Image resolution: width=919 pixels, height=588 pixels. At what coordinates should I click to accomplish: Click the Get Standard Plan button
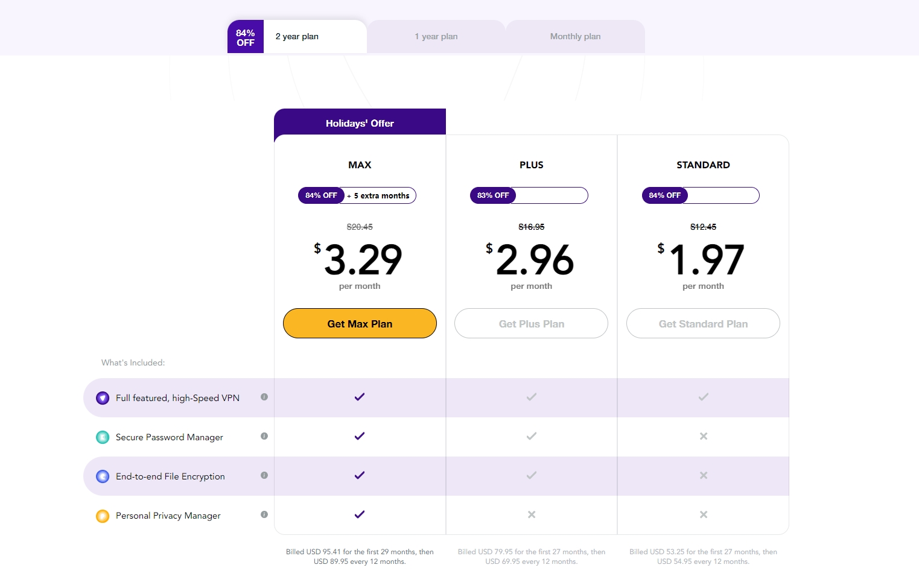coord(703,323)
